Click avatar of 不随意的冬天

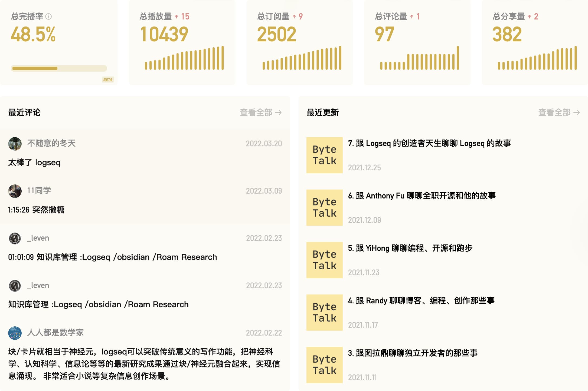pyautogui.click(x=15, y=144)
